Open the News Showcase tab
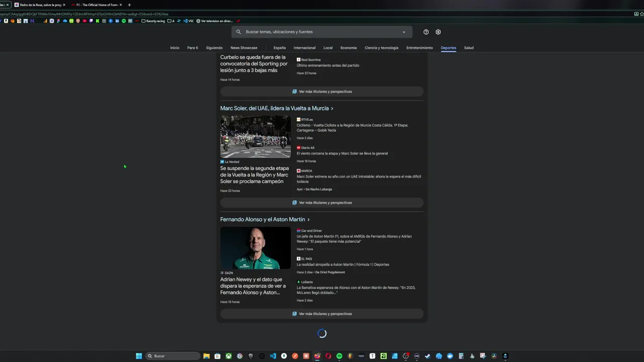Screen dimensions: 644x362 pyautogui.click(x=244, y=48)
